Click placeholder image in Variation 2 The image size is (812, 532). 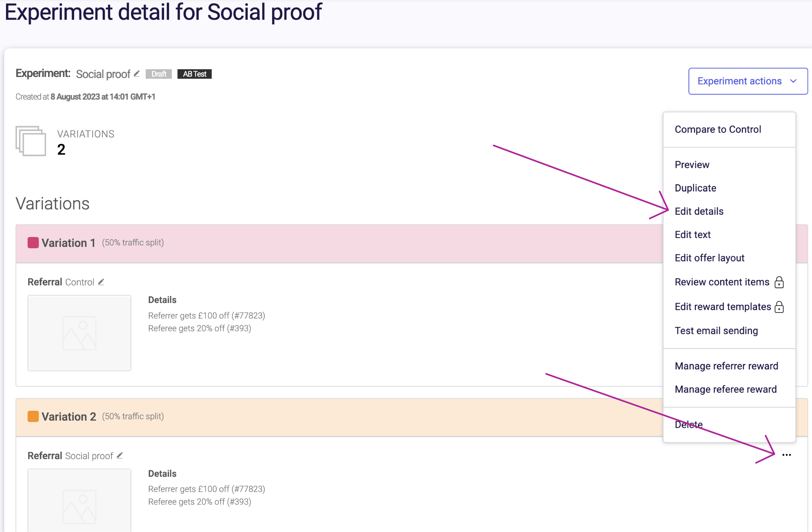[x=79, y=500]
